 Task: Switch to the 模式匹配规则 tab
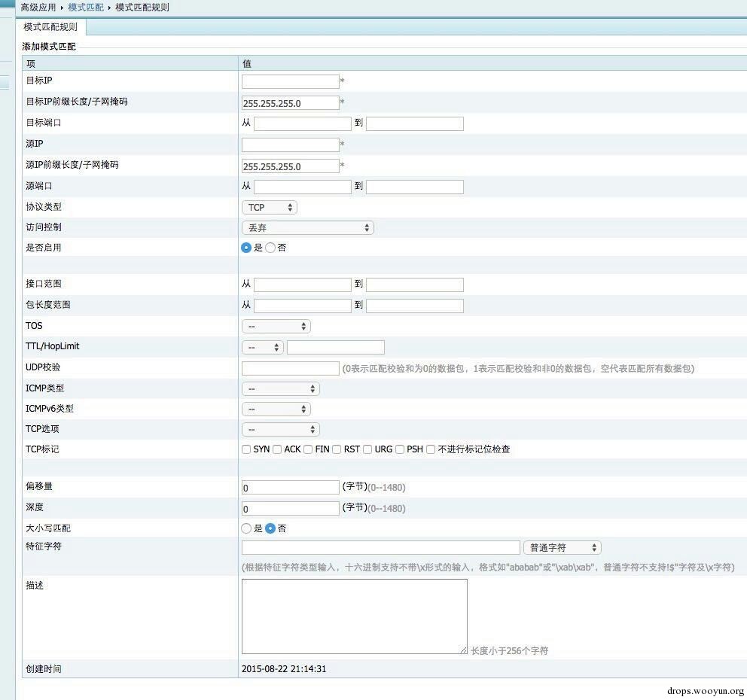coord(50,27)
